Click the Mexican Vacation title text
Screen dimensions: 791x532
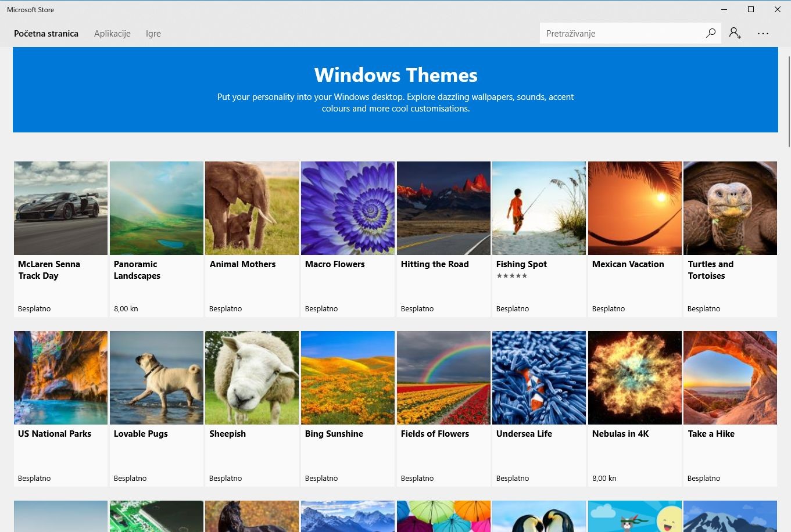[628, 264]
